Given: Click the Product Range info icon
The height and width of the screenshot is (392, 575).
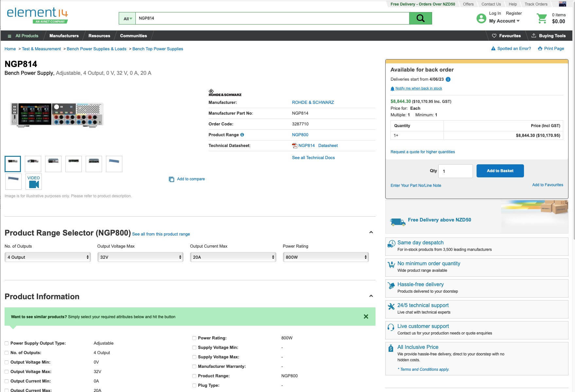Looking at the screenshot, I should [x=242, y=135].
